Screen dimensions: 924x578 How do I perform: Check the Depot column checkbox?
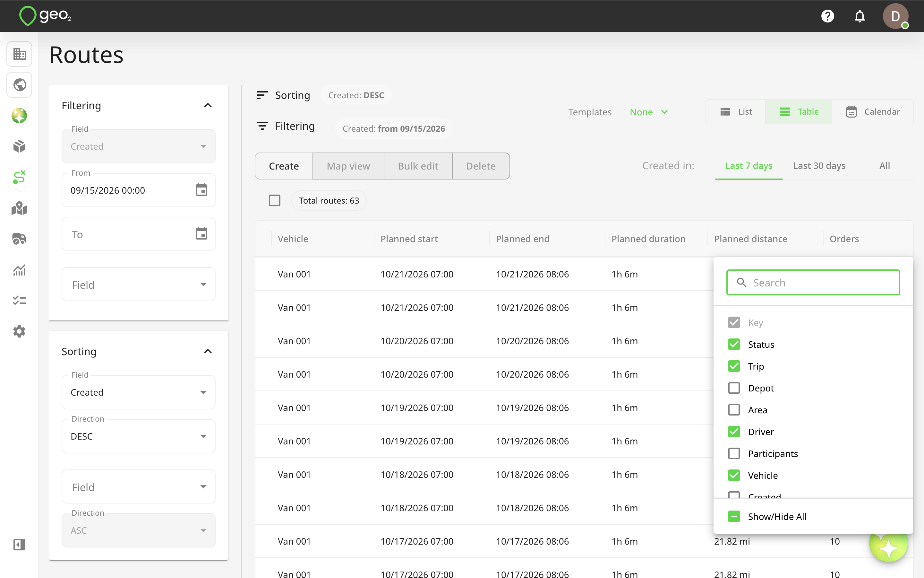point(734,388)
